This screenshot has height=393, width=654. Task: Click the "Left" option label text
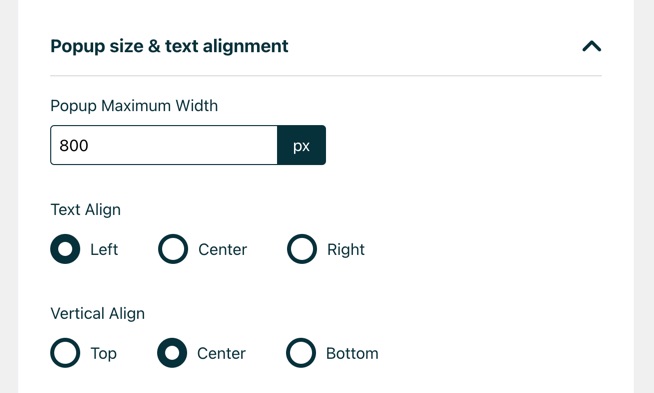click(104, 249)
